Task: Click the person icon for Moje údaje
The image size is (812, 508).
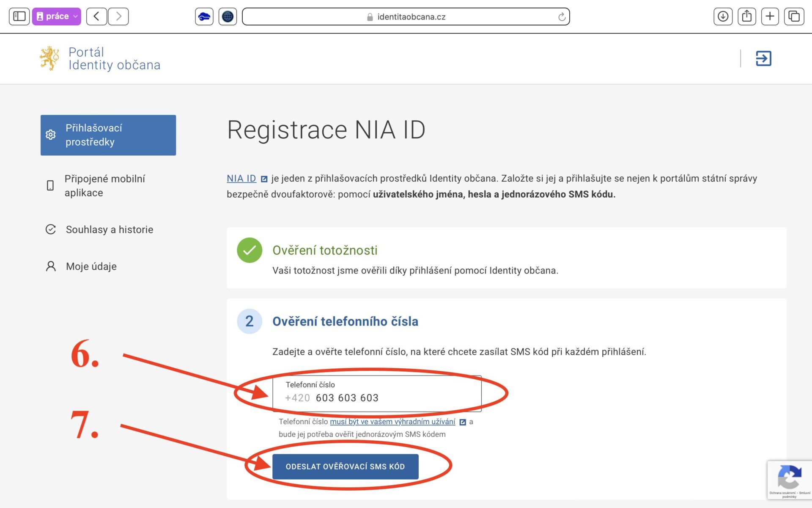Action: [x=51, y=266]
